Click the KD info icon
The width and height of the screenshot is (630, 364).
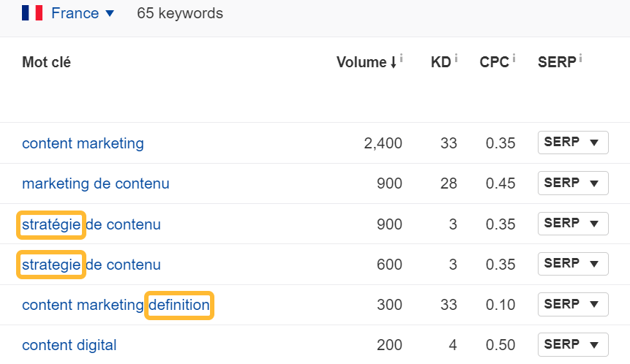point(457,58)
